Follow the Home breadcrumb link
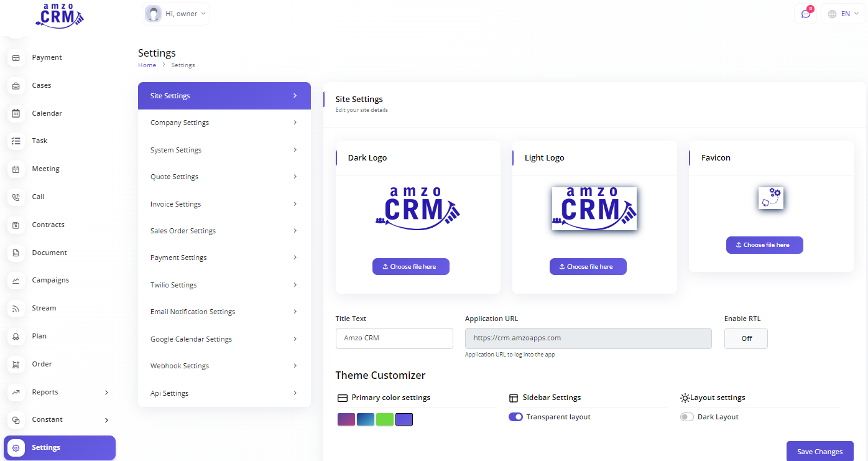Image resolution: width=868 pixels, height=461 pixels. click(x=147, y=65)
